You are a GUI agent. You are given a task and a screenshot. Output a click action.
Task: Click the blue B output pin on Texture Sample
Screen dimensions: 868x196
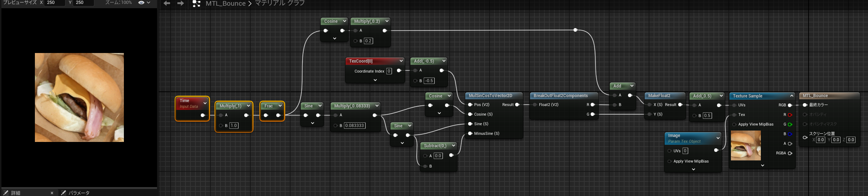[790, 134]
